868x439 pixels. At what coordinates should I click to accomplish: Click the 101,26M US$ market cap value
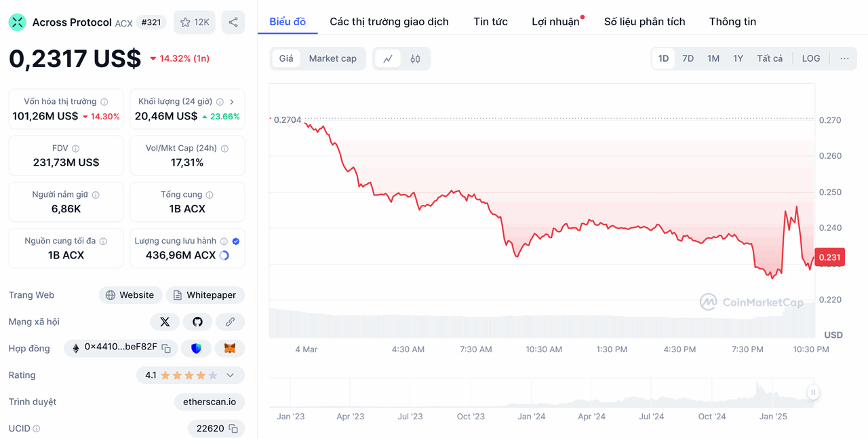pyautogui.click(x=45, y=116)
